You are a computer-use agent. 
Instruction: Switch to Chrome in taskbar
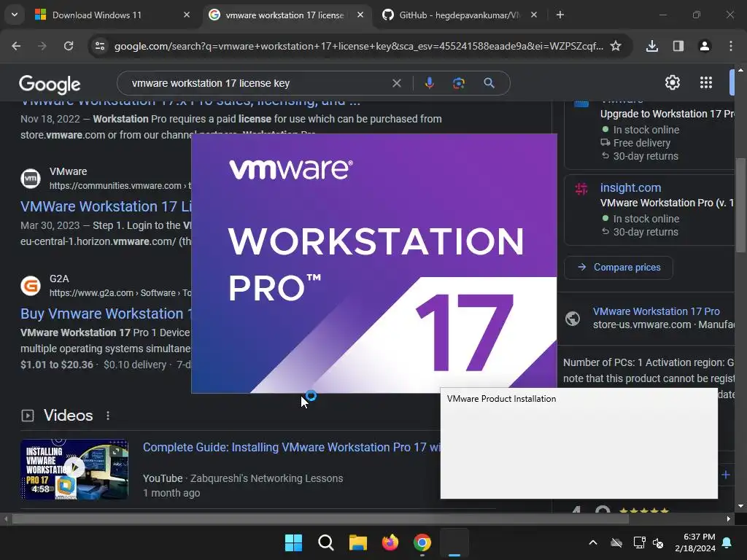pos(422,542)
